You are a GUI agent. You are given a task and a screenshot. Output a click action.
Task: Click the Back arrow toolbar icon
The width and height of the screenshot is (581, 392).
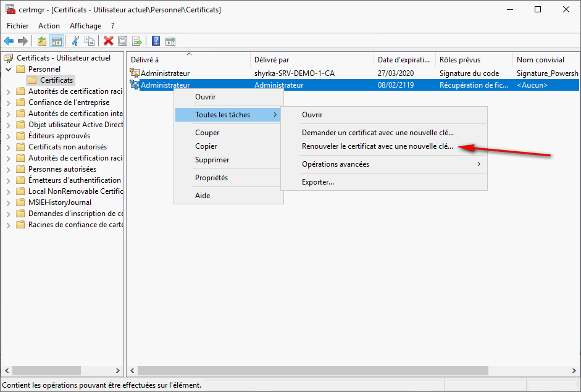[x=9, y=41]
